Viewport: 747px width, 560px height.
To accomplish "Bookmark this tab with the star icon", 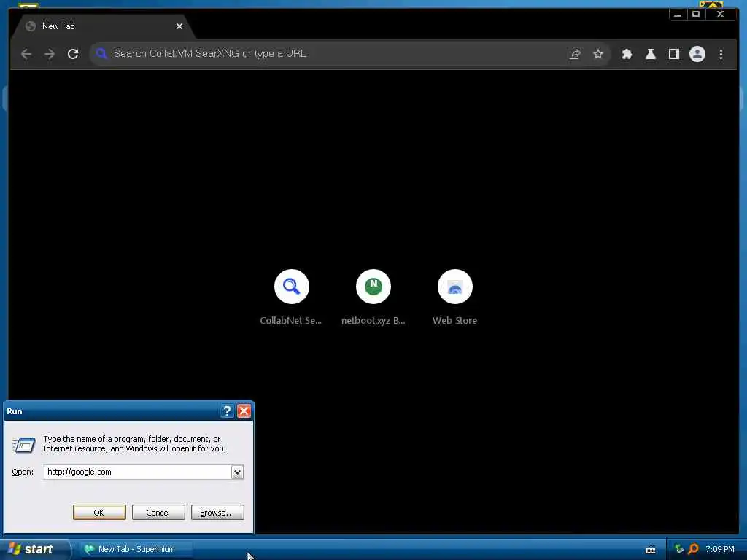I will [x=598, y=54].
